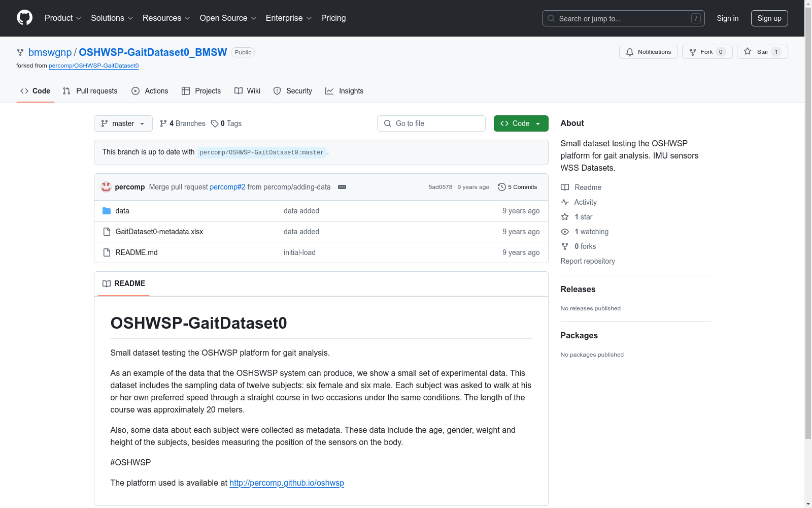The image size is (812, 508).
Task: Fork this repository
Action: tap(707, 52)
